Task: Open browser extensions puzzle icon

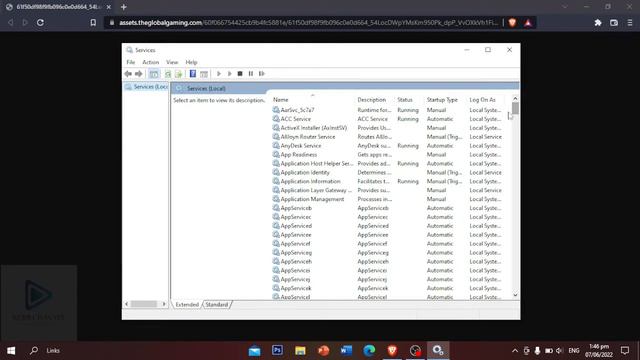Action: 598,23
